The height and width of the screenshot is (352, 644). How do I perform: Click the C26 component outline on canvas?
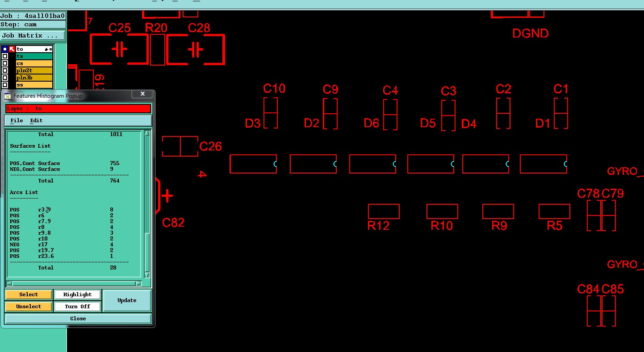(180, 146)
